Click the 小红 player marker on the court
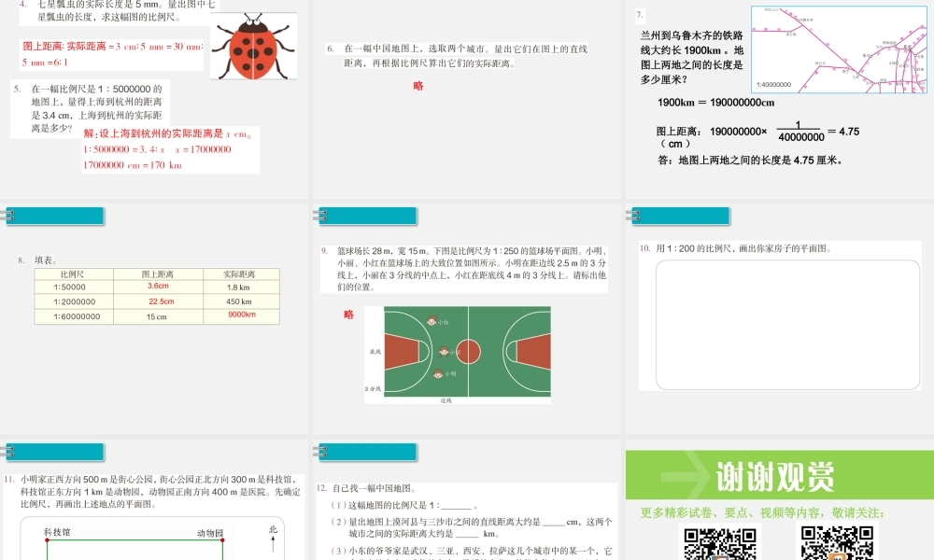The image size is (934, 560). click(432, 323)
